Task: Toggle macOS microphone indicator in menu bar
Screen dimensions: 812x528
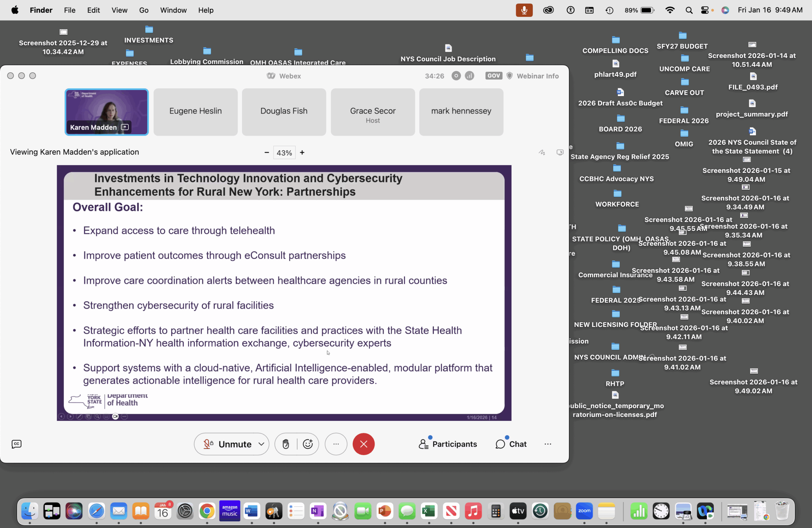Action: (524, 10)
